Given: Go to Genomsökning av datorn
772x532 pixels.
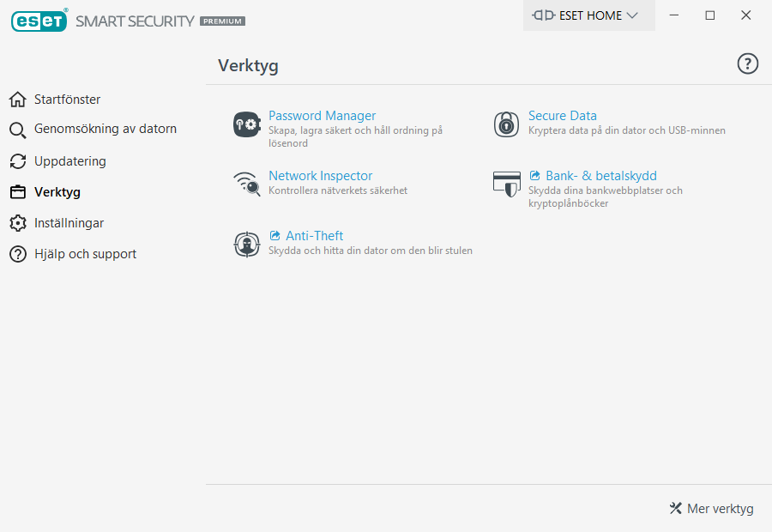Looking at the screenshot, I should pyautogui.click(x=105, y=130).
